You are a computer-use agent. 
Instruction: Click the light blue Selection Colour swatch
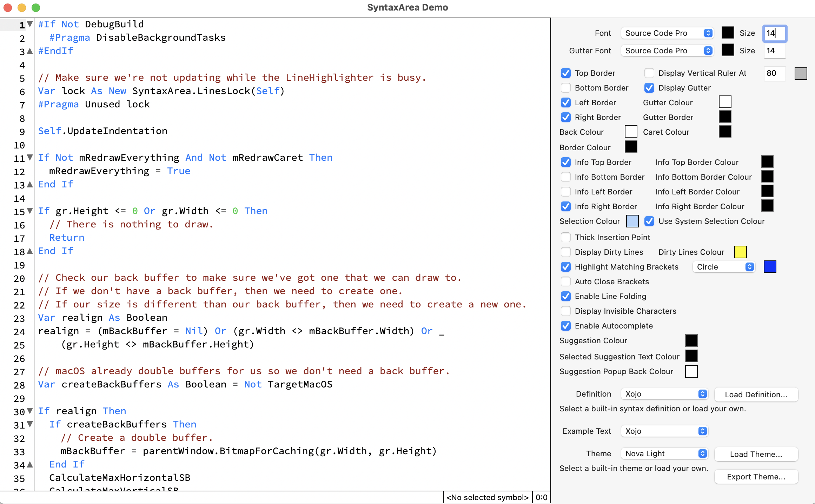click(x=632, y=221)
